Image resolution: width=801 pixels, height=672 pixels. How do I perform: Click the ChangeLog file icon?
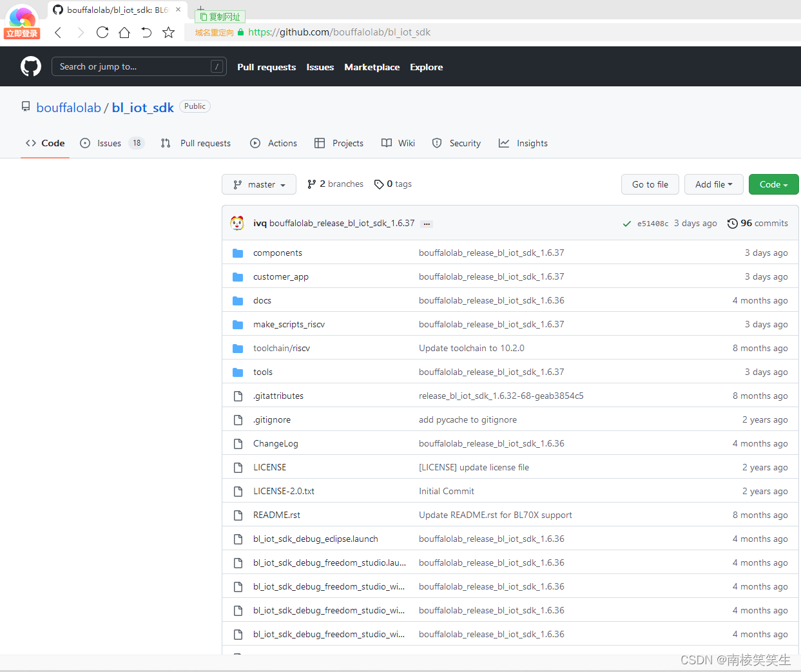pyautogui.click(x=238, y=444)
